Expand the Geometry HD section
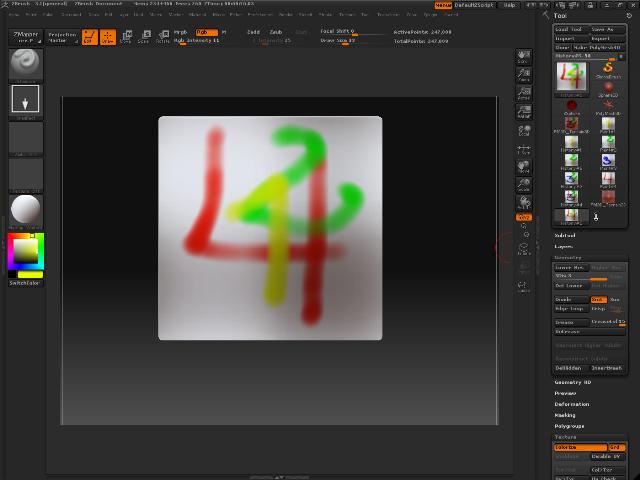Image resolution: width=640 pixels, height=480 pixels. (x=573, y=382)
